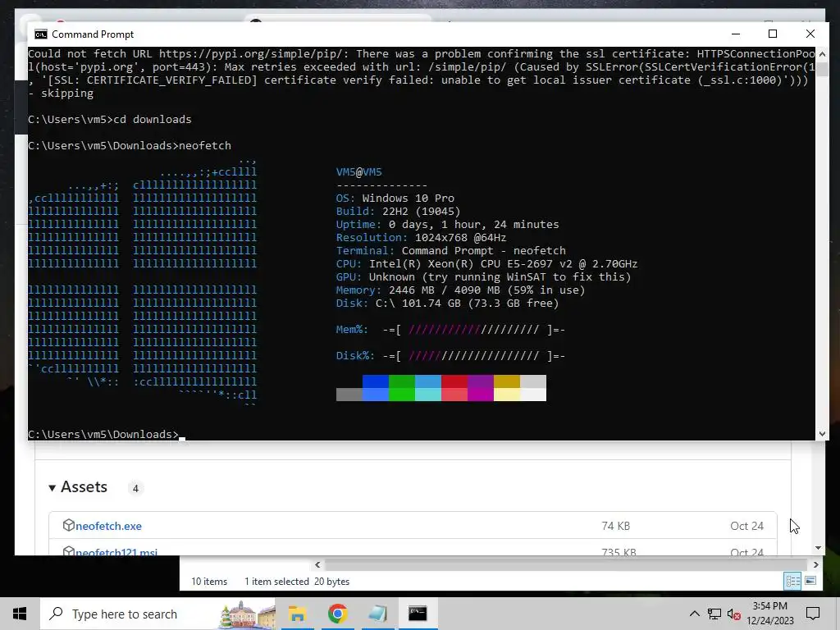Screen dimensions: 840x630
Task: Click the Disk C:\ 101.74 GB line
Action: (447, 304)
